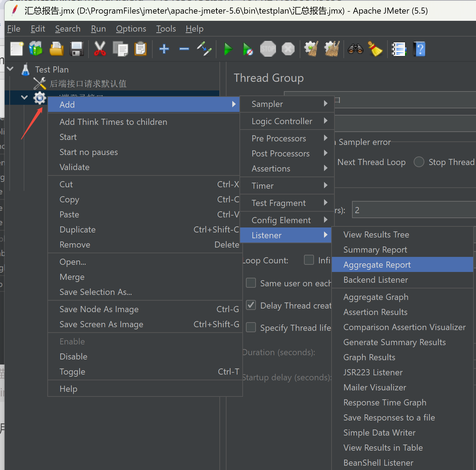Expand the Assertions submenu
This screenshot has width=476, height=470.
pos(287,169)
